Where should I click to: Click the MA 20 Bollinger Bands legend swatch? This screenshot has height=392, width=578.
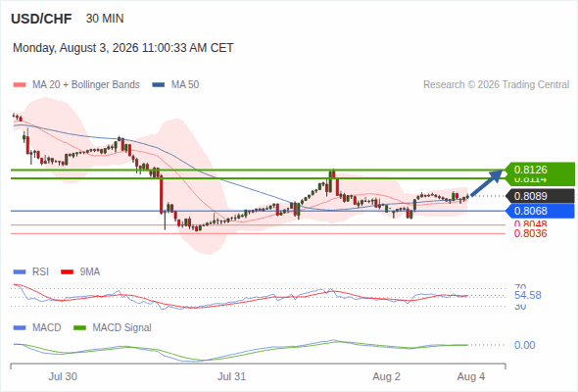tap(20, 85)
